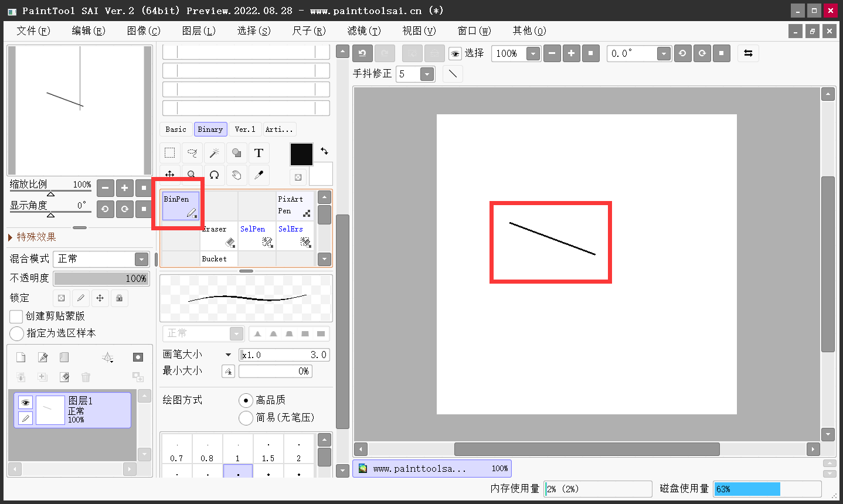Choose the SelPen selection pen
Screen dimensions: 843x504
[x=257, y=236]
